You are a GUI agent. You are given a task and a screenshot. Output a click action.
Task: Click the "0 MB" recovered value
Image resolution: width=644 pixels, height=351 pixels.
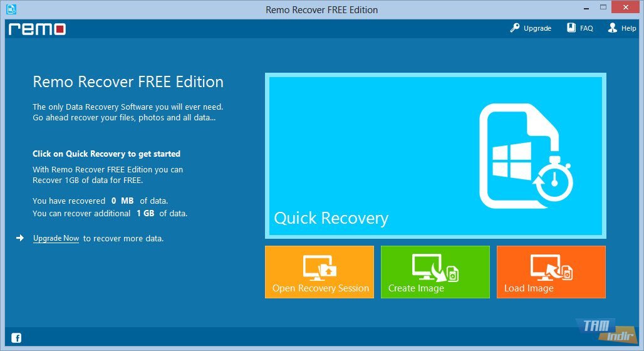122,201
